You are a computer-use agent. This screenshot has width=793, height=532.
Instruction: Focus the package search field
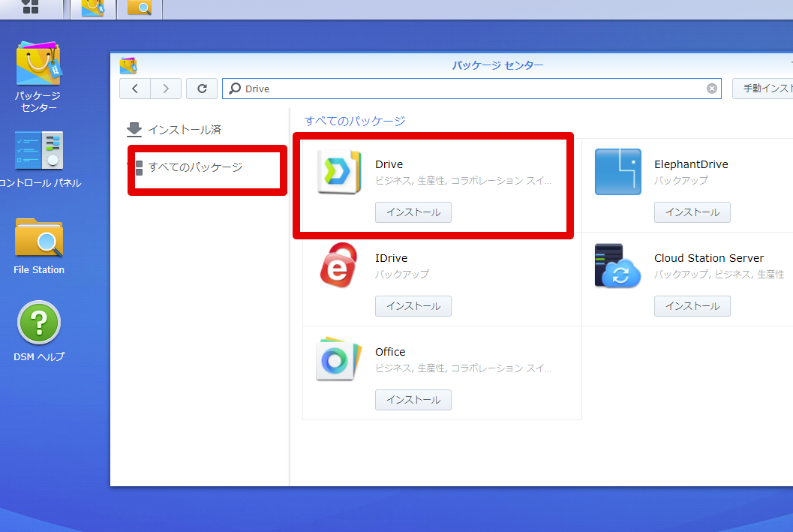pyautogui.click(x=472, y=89)
